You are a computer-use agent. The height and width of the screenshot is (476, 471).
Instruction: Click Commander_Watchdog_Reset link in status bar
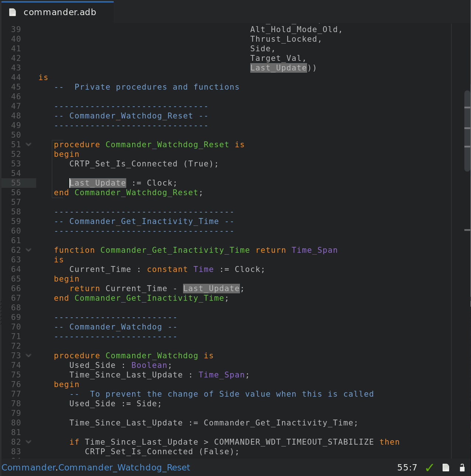point(124,468)
